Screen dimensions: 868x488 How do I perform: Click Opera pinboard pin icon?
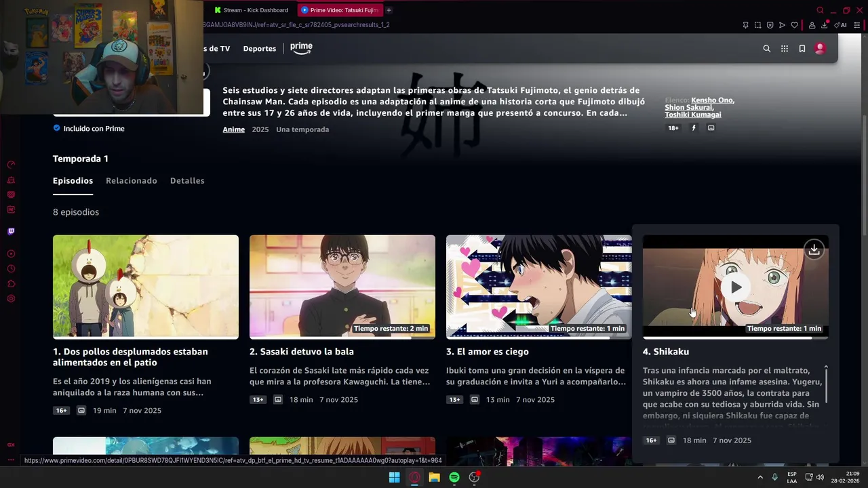(745, 25)
